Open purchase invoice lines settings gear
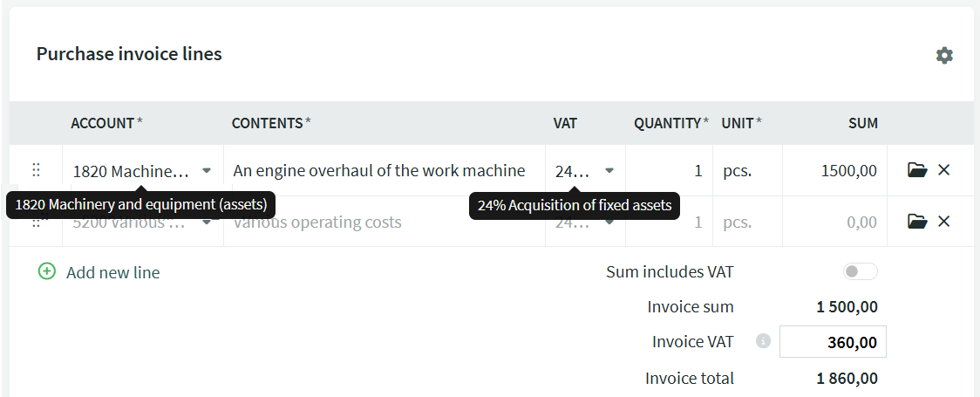The width and height of the screenshot is (980, 397). tap(944, 56)
